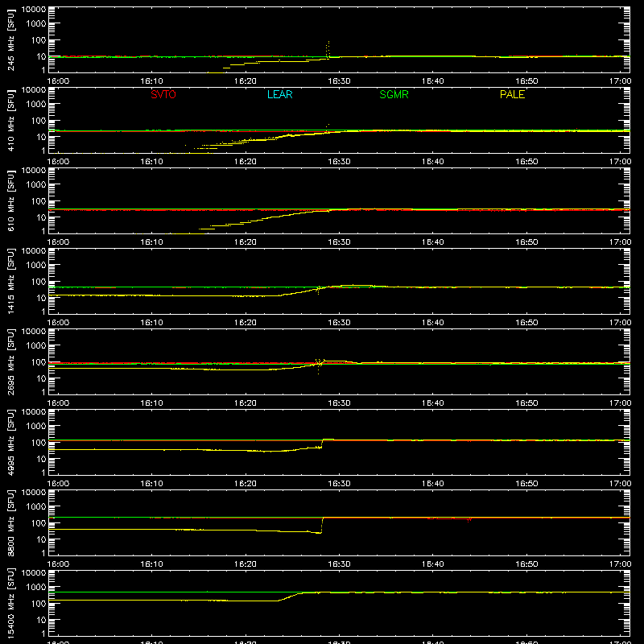Image resolution: width=644 pixels, height=644 pixels.
Task: Select the "4995 MHz [SFU]" axis title
Action: pos(11,442)
